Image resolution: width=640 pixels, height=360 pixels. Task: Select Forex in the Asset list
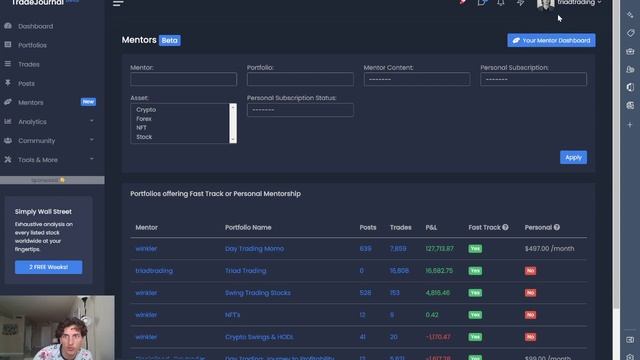(144, 119)
